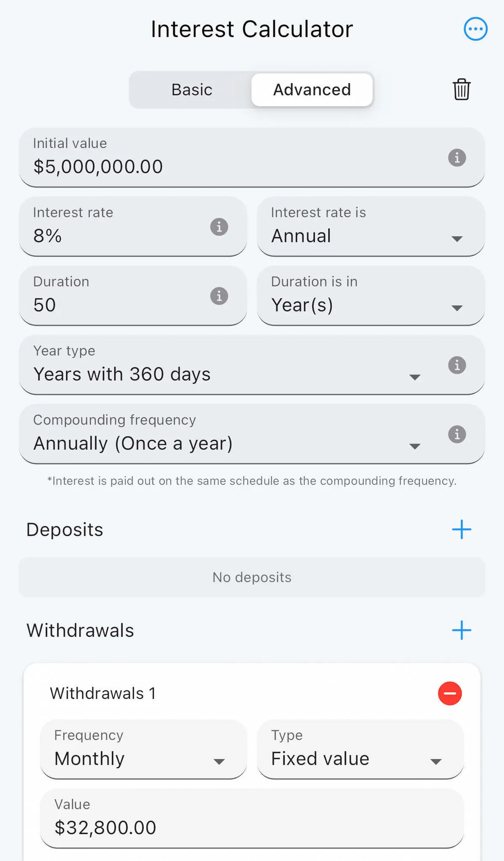This screenshot has height=861, width=504.
Task: Show info for Year type field
Action: pos(457,365)
